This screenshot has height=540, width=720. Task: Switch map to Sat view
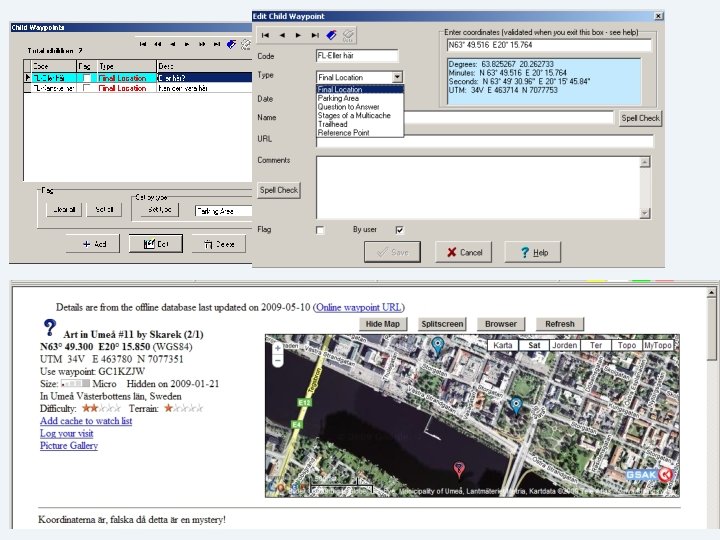(534, 345)
